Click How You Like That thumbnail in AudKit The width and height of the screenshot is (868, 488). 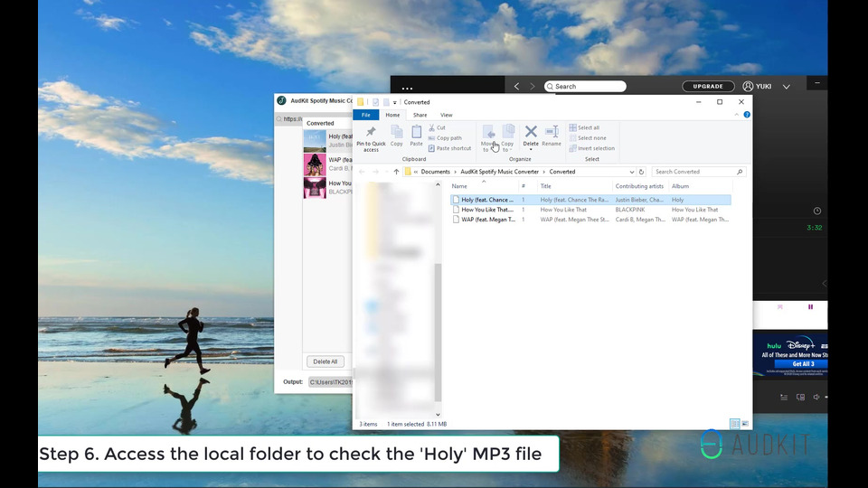(x=315, y=188)
